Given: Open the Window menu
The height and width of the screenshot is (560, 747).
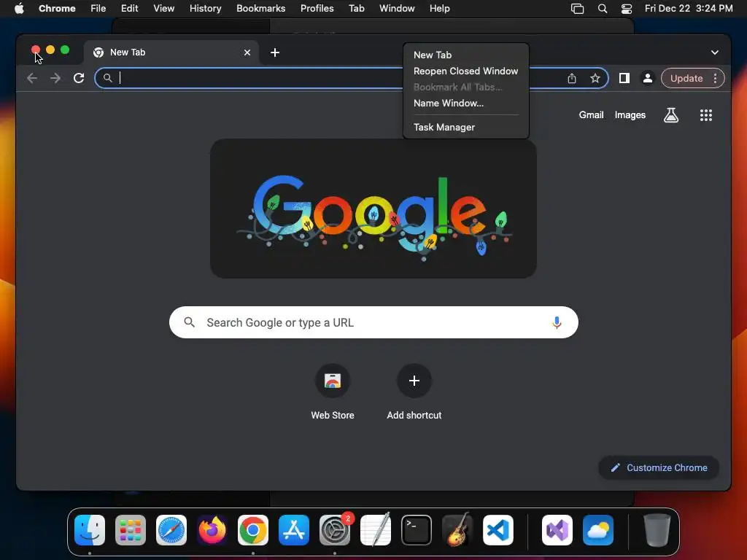Looking at the screenshot, I should click(397, 9).
